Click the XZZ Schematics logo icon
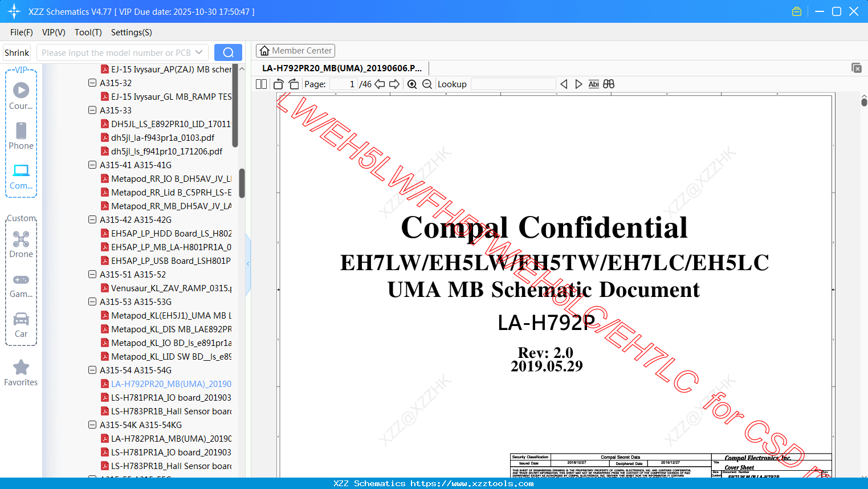The image size is (868, 489). tap(14, 11)
